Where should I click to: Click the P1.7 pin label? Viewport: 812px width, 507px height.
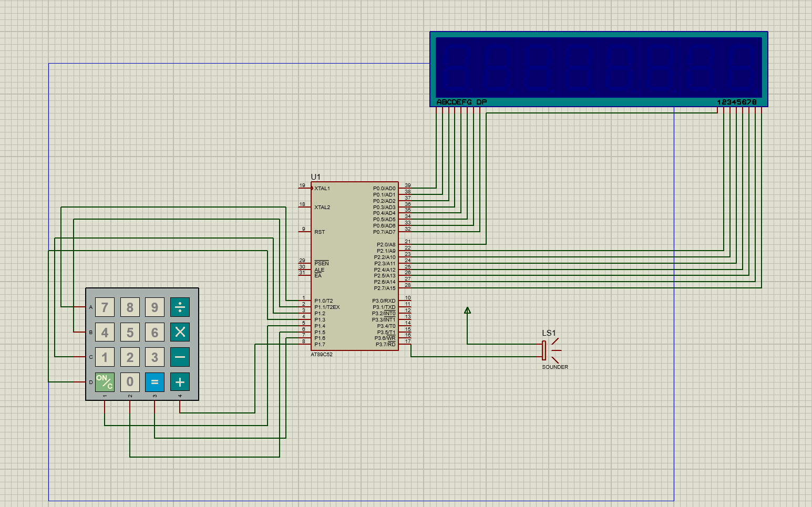pos(320,345)
